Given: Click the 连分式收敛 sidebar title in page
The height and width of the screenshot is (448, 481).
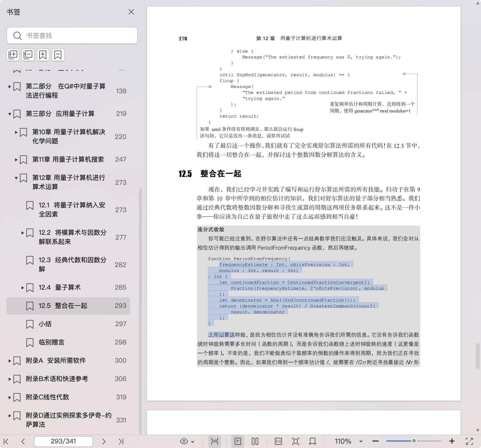Looking at the screenshot, I should coord(211,229).
